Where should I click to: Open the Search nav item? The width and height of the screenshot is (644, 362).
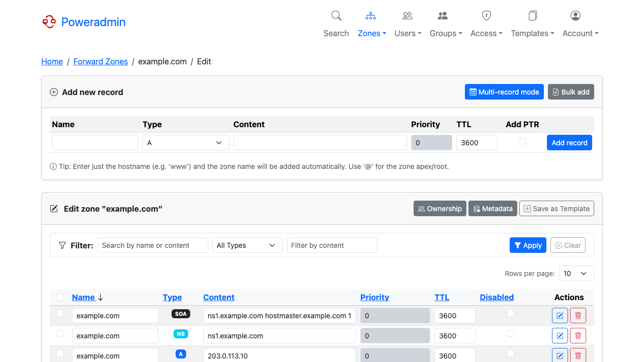336,33
